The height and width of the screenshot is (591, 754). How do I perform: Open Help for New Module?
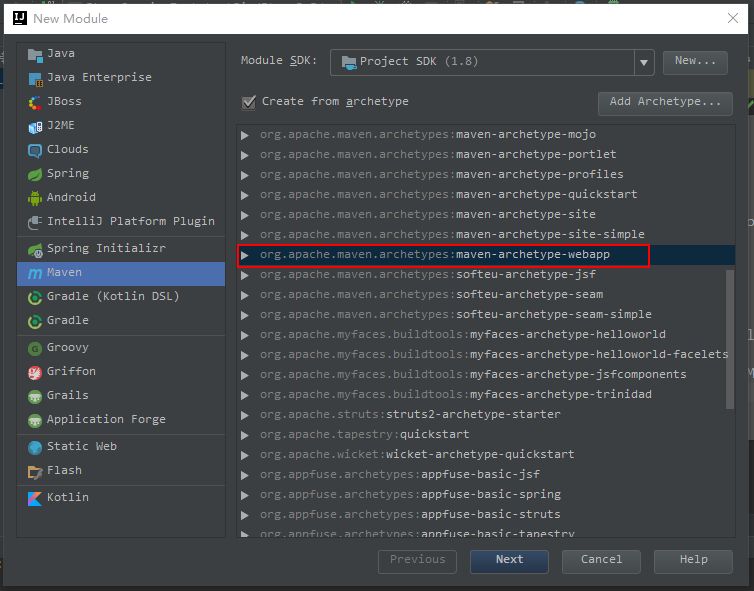click(693, 561)
